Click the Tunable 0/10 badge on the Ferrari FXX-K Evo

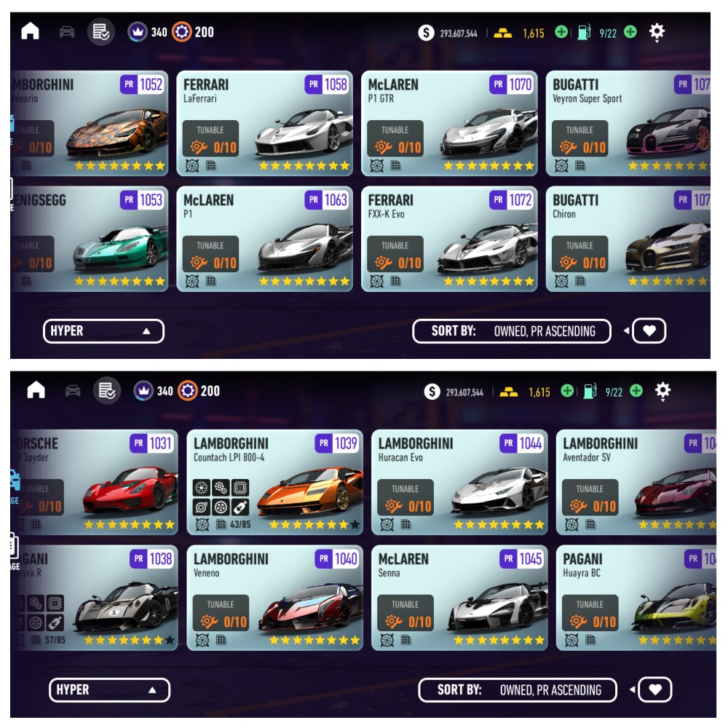tap(395, 254)
